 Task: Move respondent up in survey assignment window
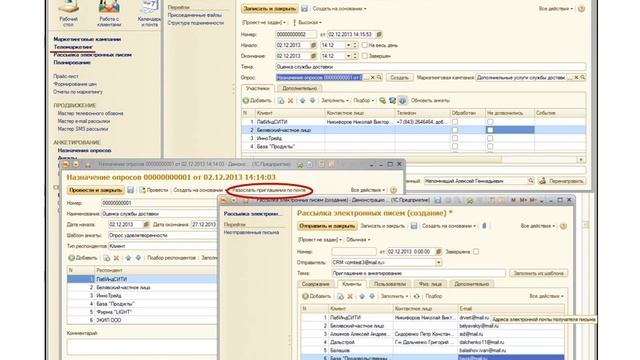point(128,258)
